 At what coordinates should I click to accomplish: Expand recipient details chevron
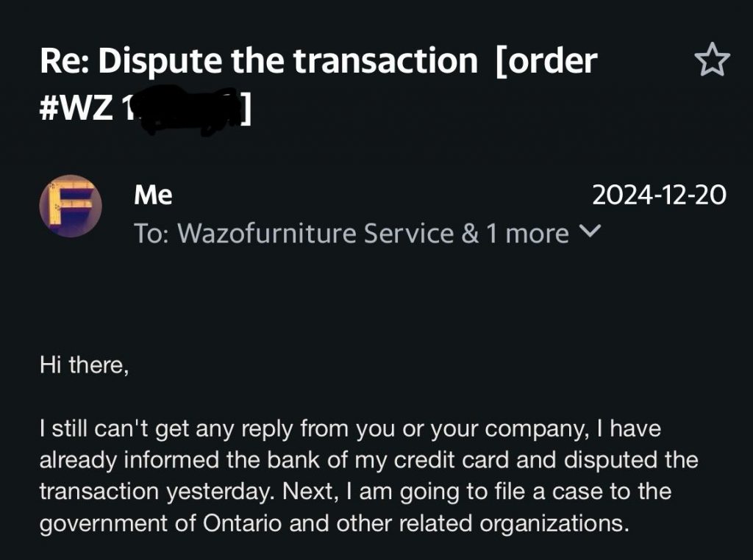(x=590, y=232)
